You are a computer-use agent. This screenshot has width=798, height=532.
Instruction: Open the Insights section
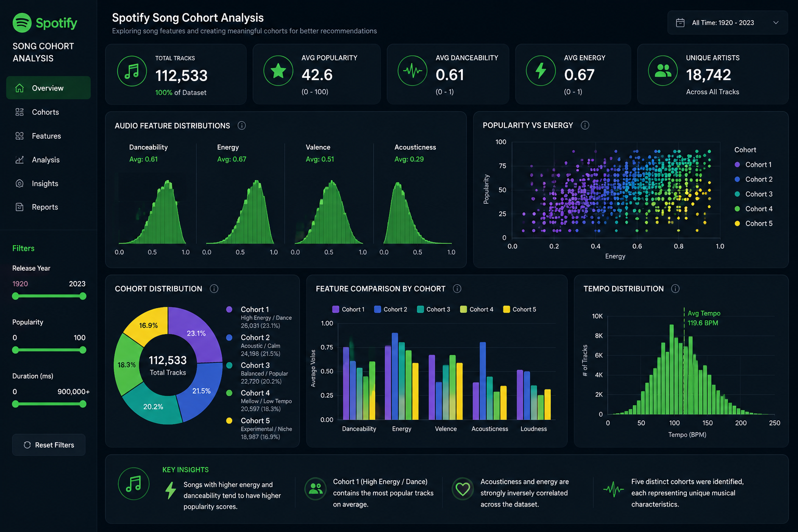(48, 183)
